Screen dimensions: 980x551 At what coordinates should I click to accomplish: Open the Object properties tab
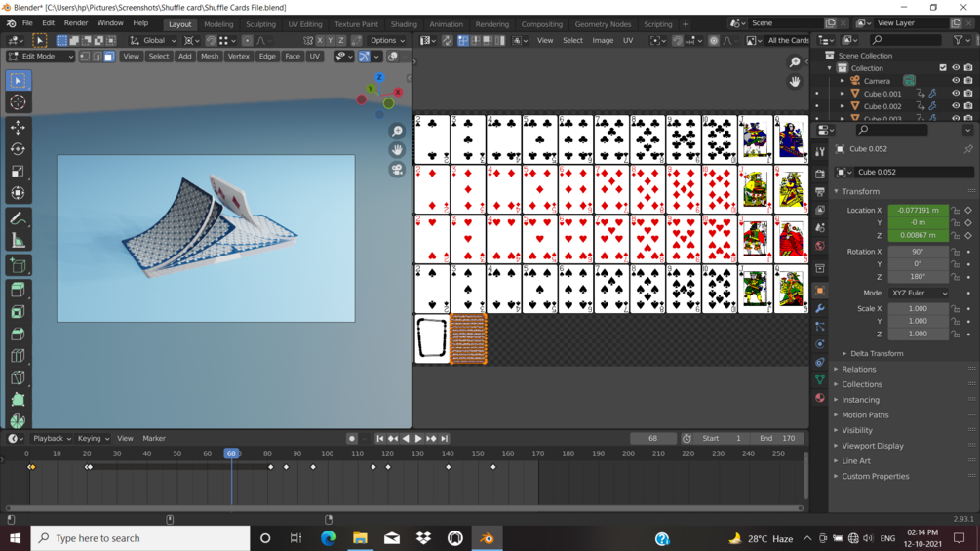point(820,291)
